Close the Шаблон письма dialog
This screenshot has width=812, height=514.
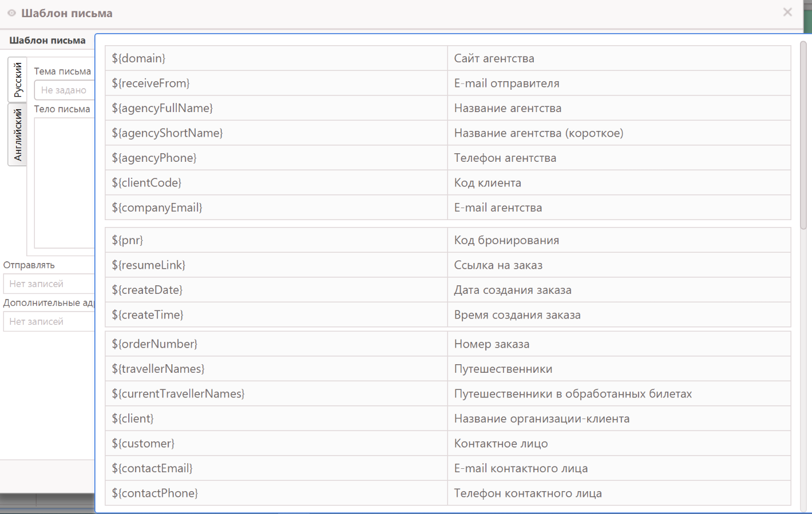coord(787,12)
